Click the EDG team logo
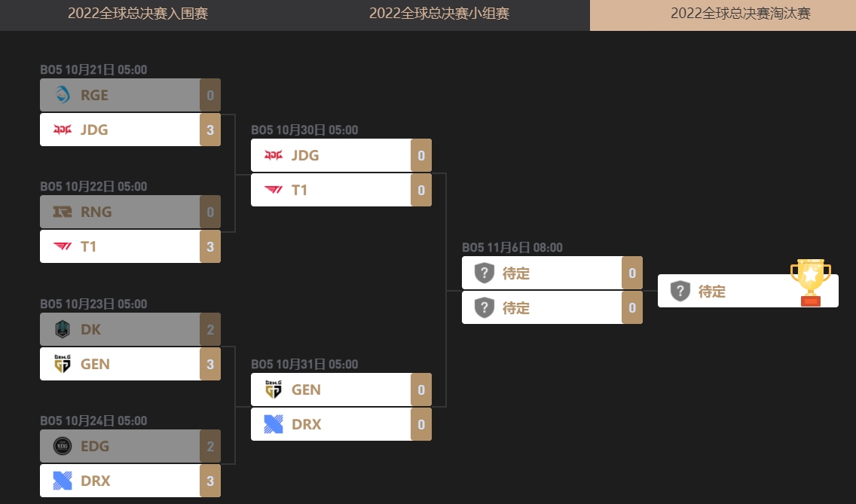Screen dimensions: 856x504 click(x=61, y=446)
